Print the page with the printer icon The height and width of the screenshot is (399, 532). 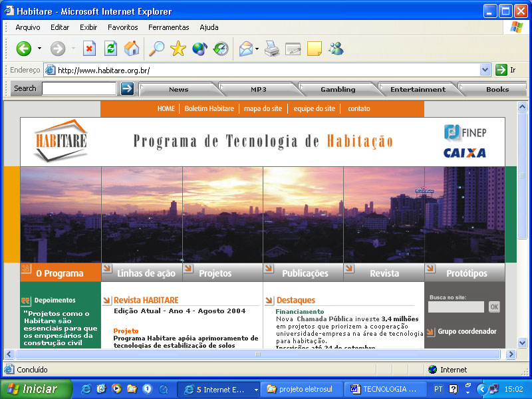(272, 49)
